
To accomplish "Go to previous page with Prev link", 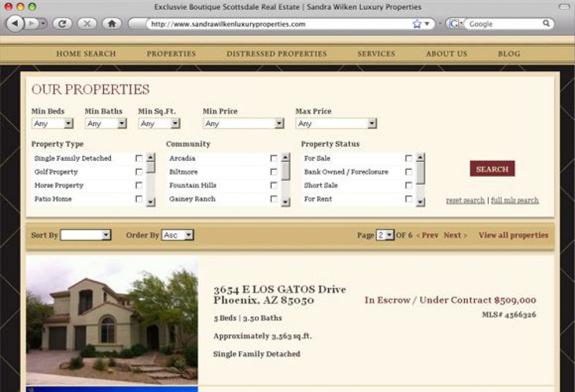I will (x=427, y=235).
